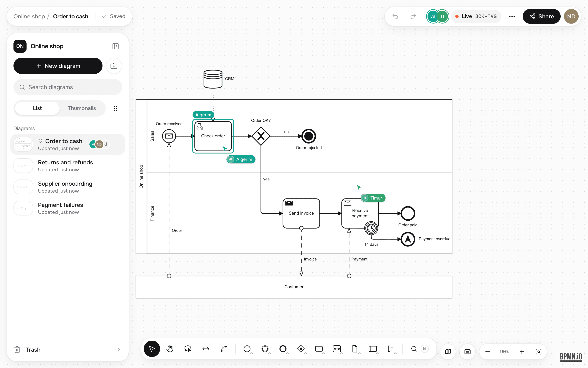Viewport: 588px width, 368px height.
Task: Toggle the minimap
Action: pos(448,351)
